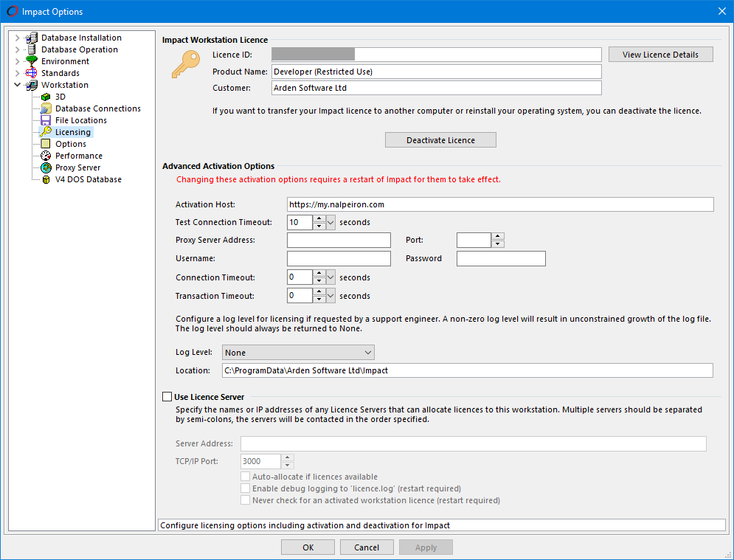Click the Database Operation tree icon
The height and width of the screenshot is (560, 734).
[32, 49]
